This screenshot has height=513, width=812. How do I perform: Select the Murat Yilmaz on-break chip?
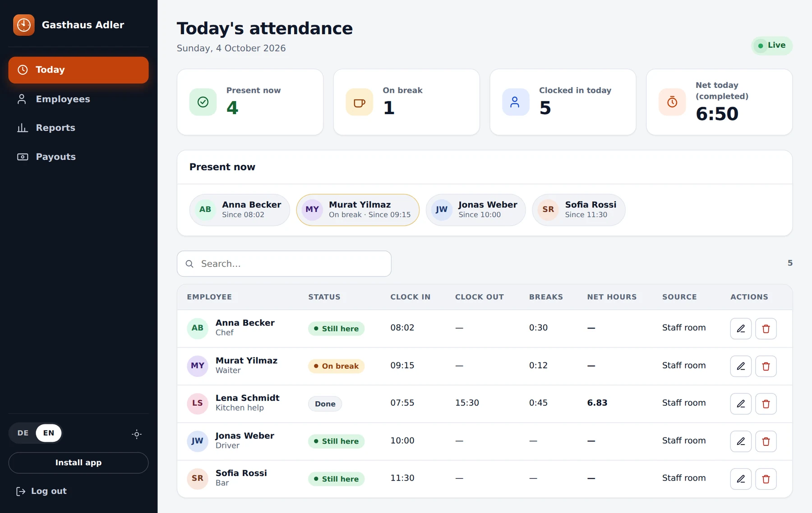tap(358, 210)
